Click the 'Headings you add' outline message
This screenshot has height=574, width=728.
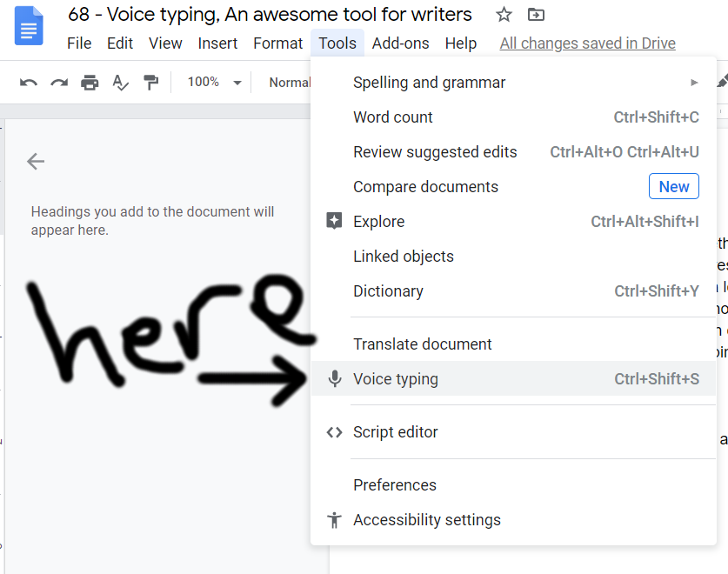152,221
